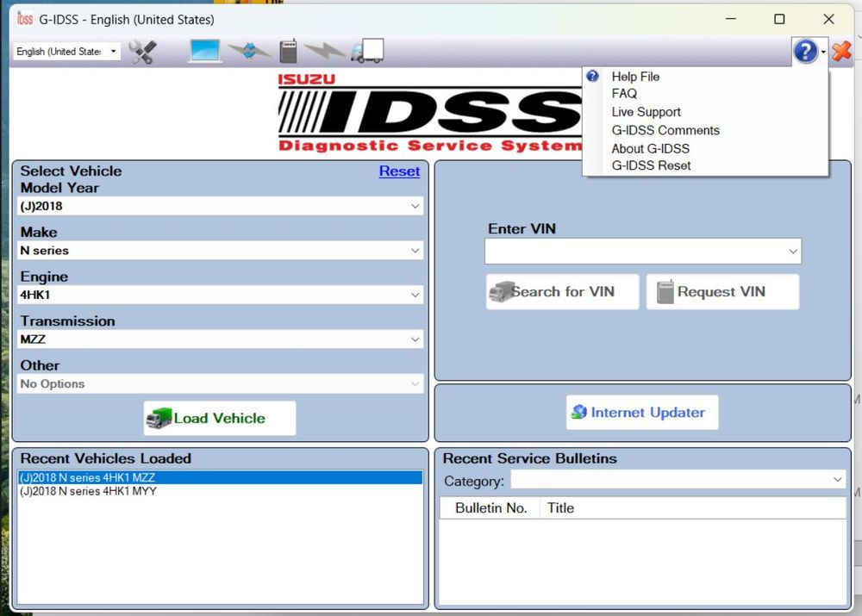Click the Bulletin No. column header
The width and height of the screenshot is (862, 616).
point(490,508)
